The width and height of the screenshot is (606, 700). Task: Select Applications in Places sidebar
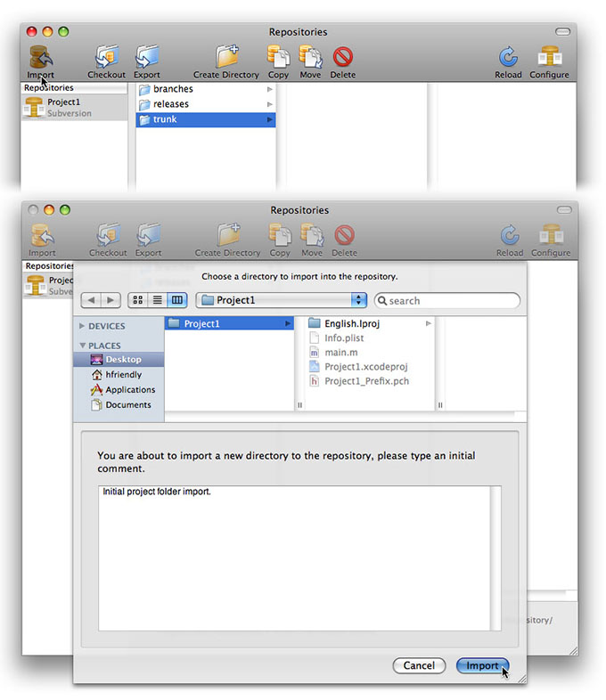tap(119, 390)
